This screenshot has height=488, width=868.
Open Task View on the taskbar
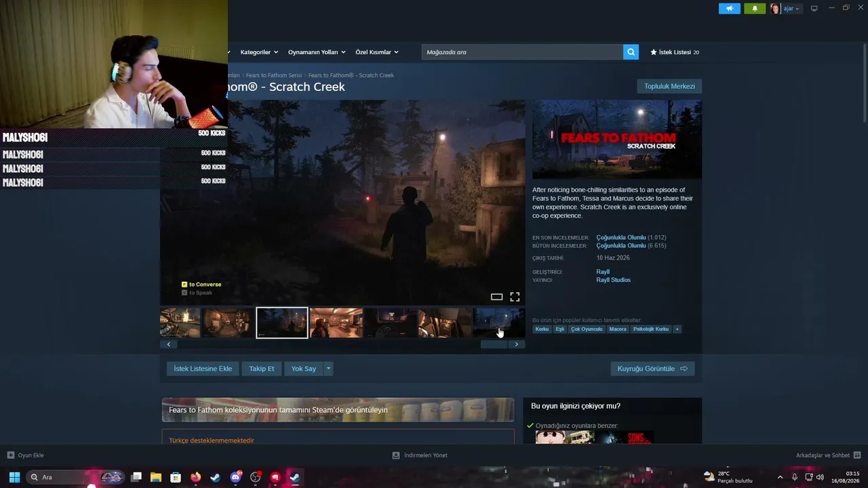point(136,477)
